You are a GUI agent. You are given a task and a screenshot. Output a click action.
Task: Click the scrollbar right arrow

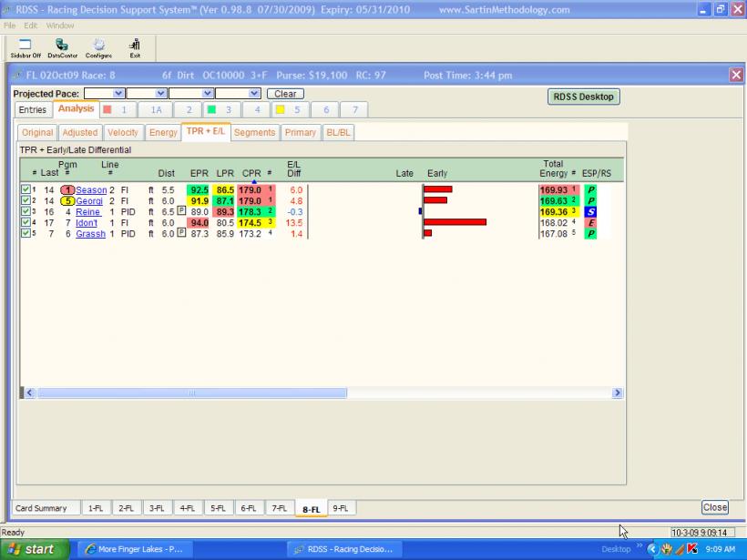click(x=618, y=392)
